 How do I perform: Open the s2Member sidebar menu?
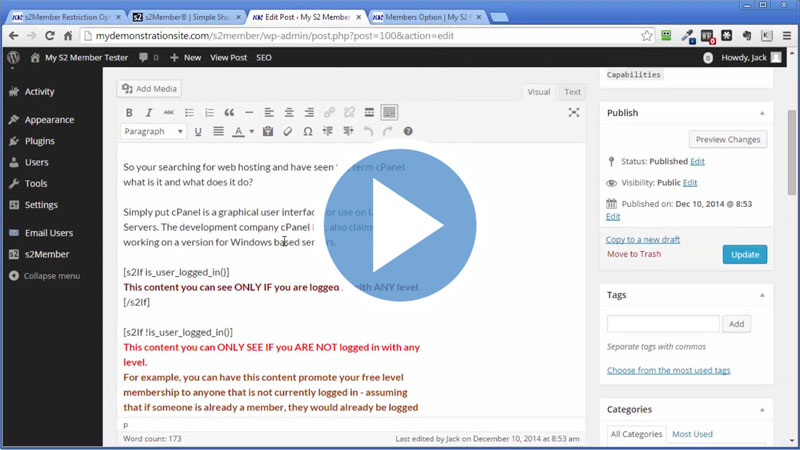pos(47,255)
